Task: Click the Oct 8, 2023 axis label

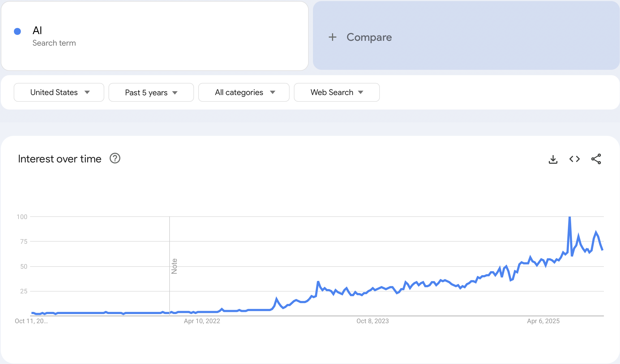Action: point(372,321)
